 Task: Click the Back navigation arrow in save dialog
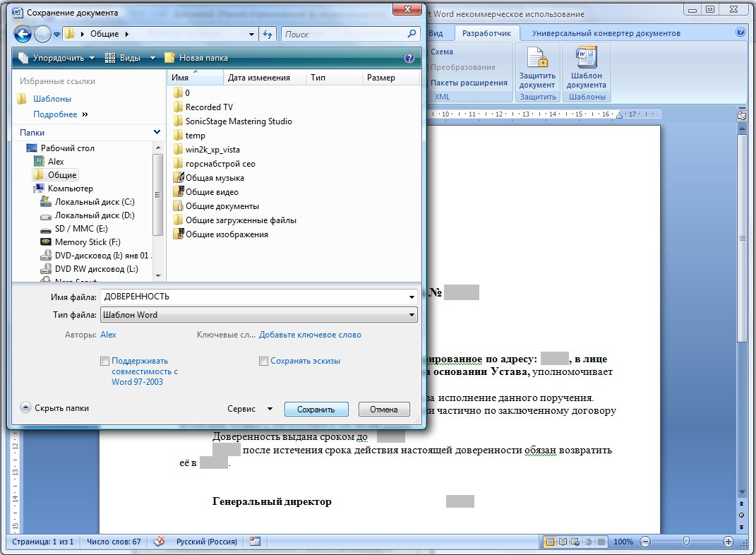(x=23, y=34)
